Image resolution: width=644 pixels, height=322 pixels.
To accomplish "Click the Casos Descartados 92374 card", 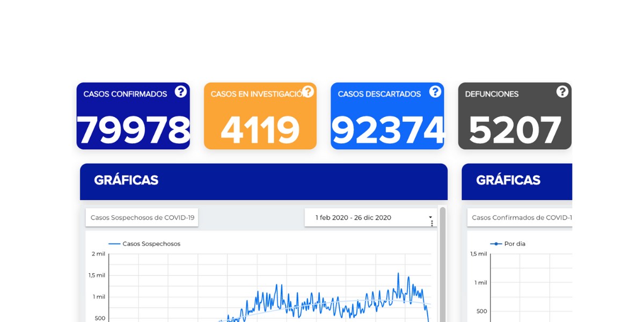I will tap(387, 116).
